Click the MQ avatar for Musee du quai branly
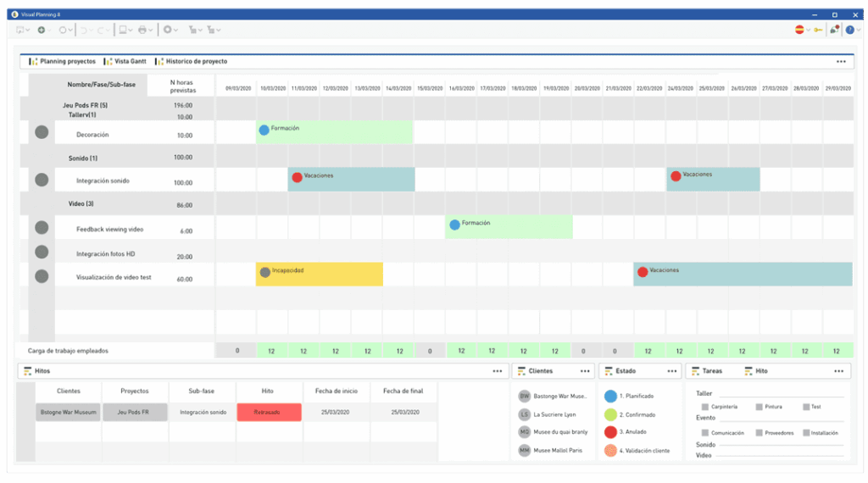This screenshot has width=868, height=483. 524,432
